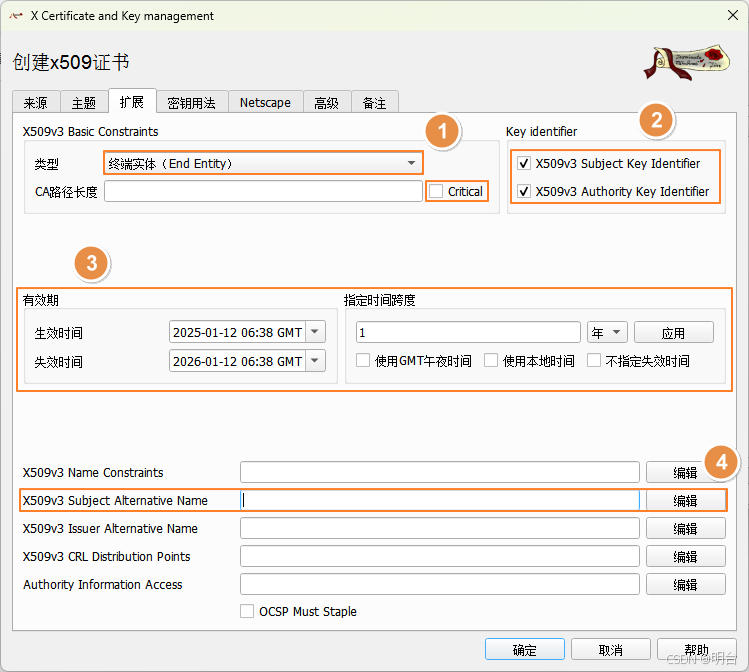
Task: Select the 扩展 tab
Action: tap(132, 101)
